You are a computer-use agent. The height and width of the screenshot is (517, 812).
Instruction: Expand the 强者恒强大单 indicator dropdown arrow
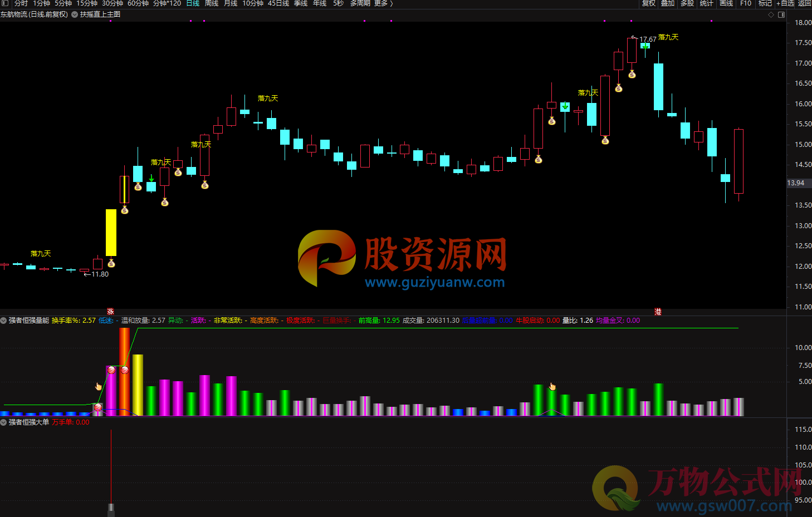coord(3,422)
